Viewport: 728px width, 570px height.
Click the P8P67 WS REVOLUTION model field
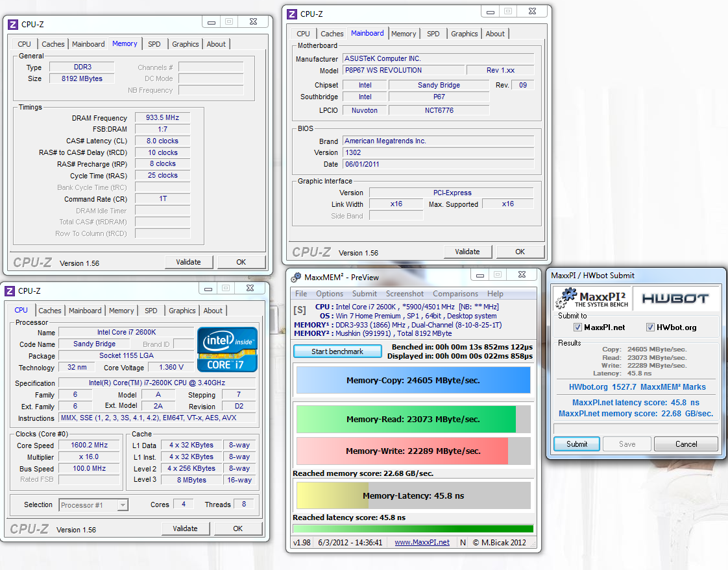coord(404,70)
